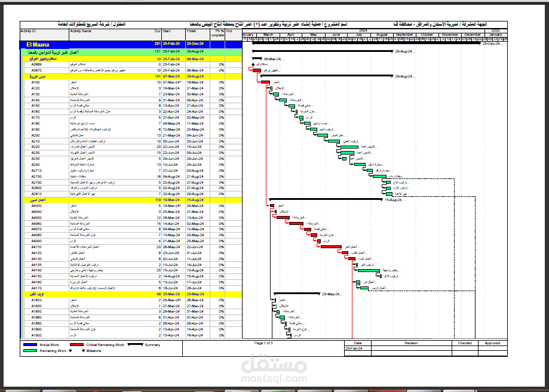Image resolution: width=549 pixels, height=392 pixels.
Task: Select activity ID A4050 cell
Action: [x=36, y=218]
